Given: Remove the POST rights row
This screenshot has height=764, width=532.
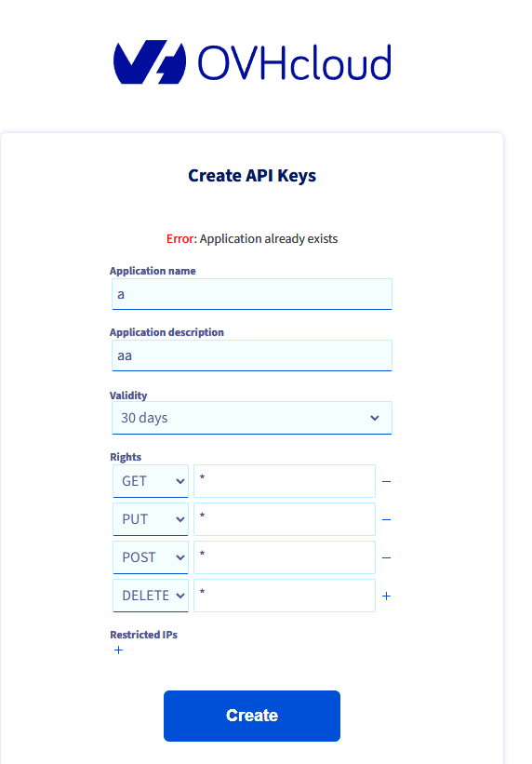Looking at the screenshot, I should 386,557.
